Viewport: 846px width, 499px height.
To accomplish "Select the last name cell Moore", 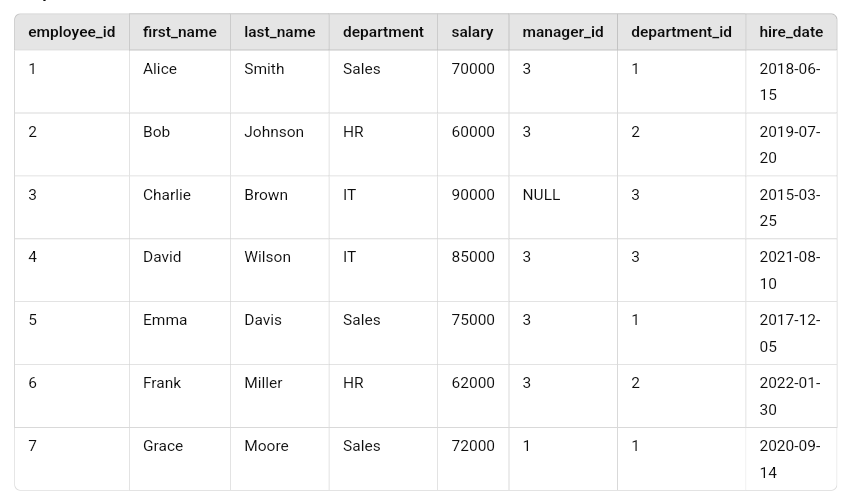I will [x=266, y=446].
